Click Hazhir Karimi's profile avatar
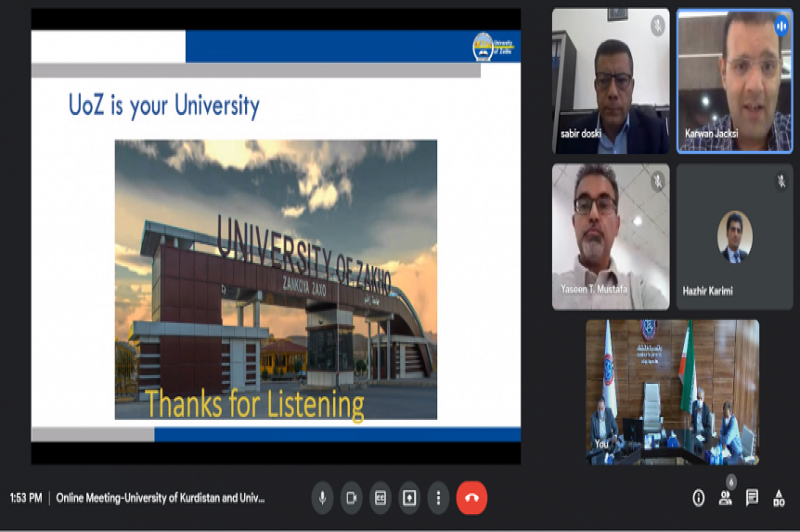Screen dimensions: 800x532 (x=735, y=236)
